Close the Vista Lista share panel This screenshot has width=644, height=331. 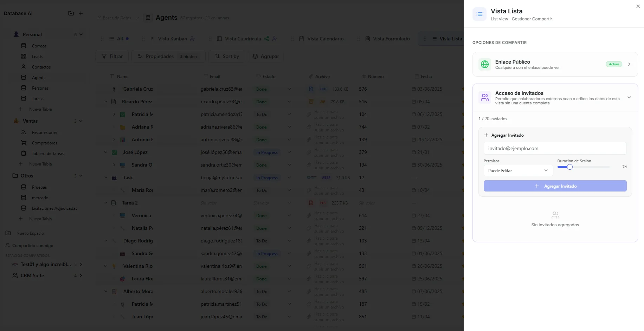(x=638, y=6)
